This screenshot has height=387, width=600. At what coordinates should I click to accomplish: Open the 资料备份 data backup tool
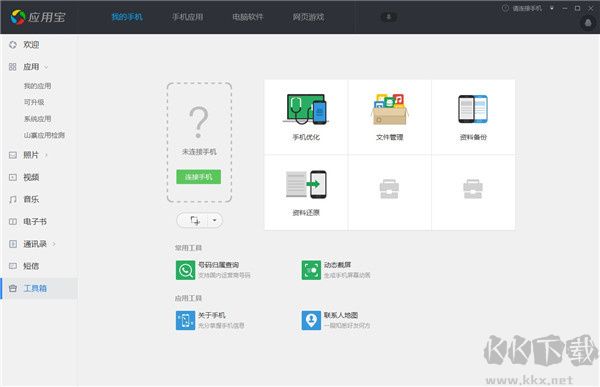click(x=473, y=117)
